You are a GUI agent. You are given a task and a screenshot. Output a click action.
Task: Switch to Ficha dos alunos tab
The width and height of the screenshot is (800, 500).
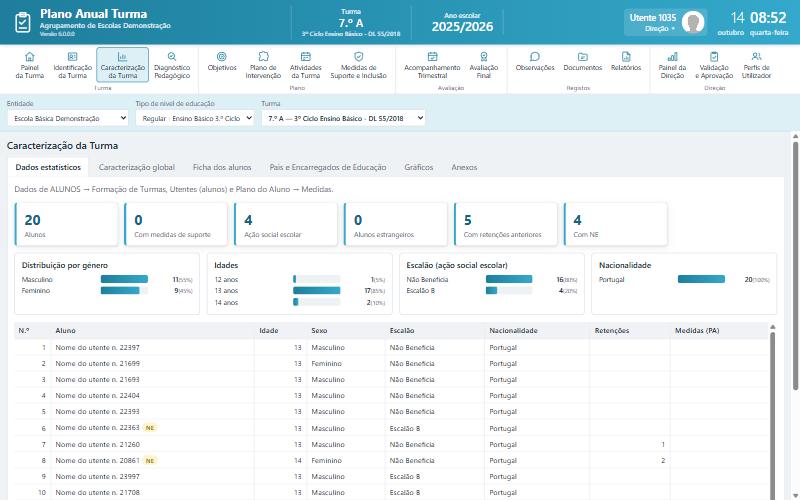click(222, 167)
